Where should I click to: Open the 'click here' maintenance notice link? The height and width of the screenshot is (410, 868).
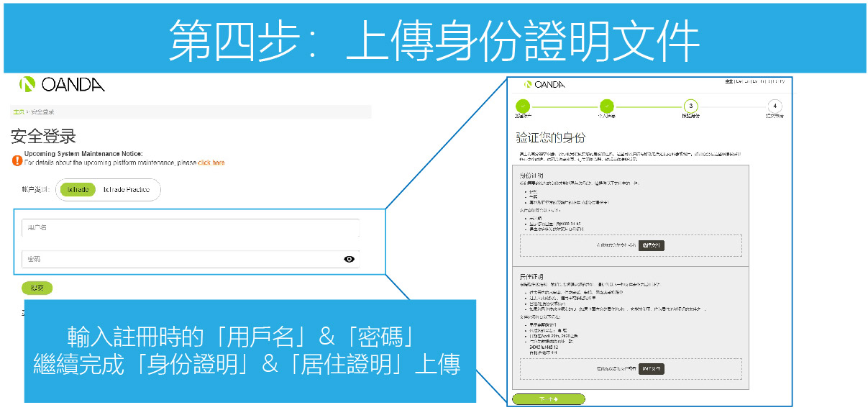211,163
